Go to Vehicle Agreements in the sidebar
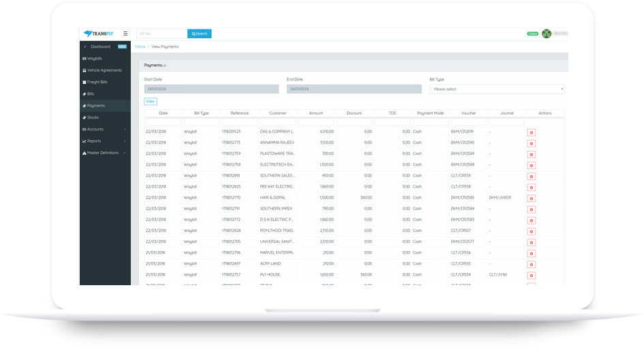Viewport: 644px width, 350px height. coord(104,70)
